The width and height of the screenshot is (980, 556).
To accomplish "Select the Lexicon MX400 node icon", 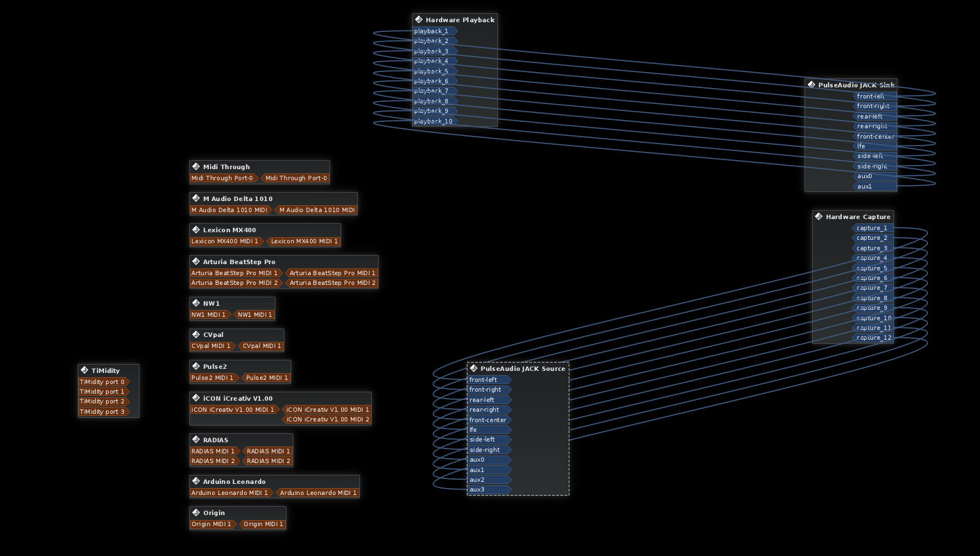I will tap(196, 229).
